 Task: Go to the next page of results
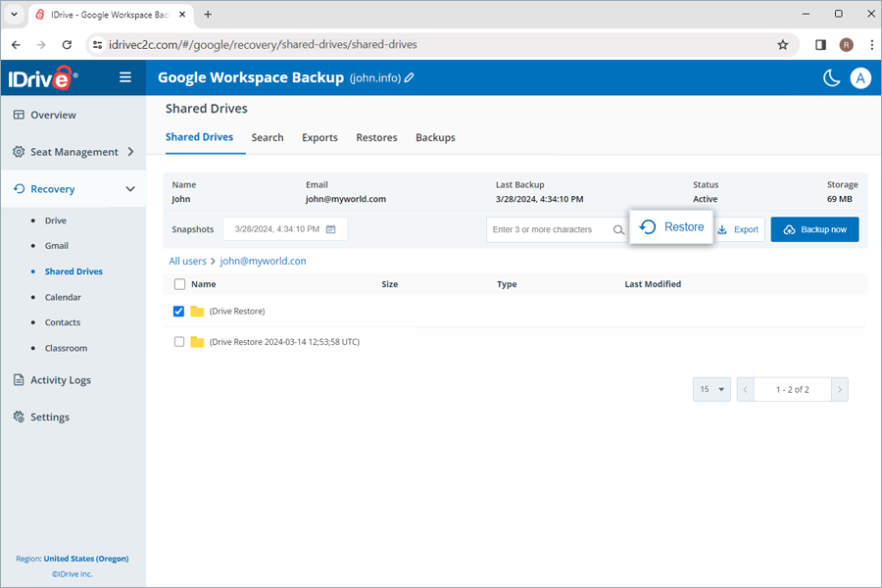tap(840, 389)
